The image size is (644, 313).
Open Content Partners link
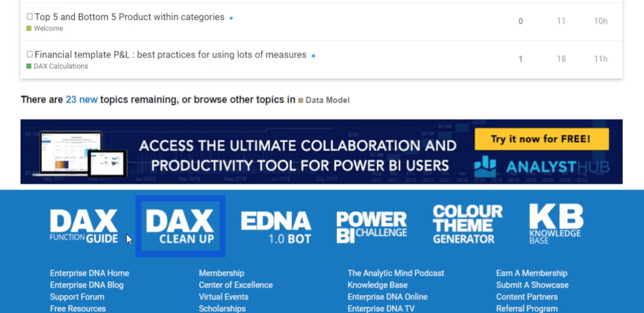tap(527, 297)
